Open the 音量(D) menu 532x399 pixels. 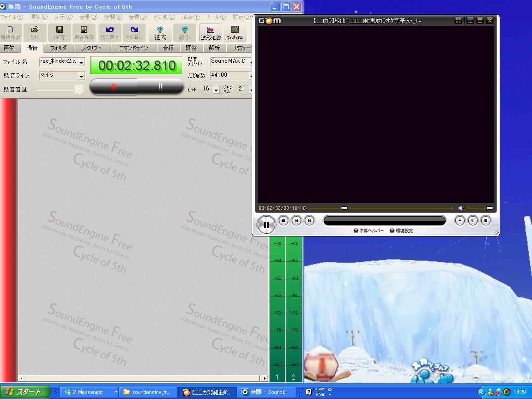tap(88, 17)
